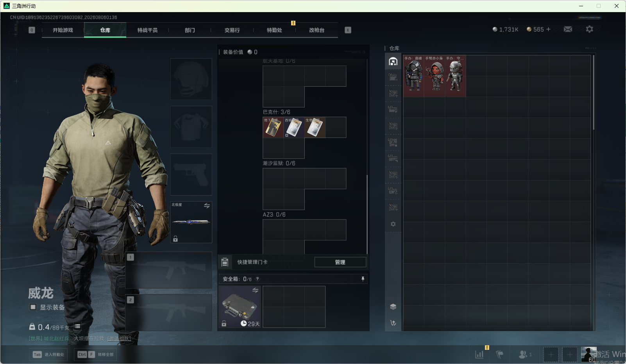Click the lock icon on the safe box

pyautogui.click(x=224, y=323)
